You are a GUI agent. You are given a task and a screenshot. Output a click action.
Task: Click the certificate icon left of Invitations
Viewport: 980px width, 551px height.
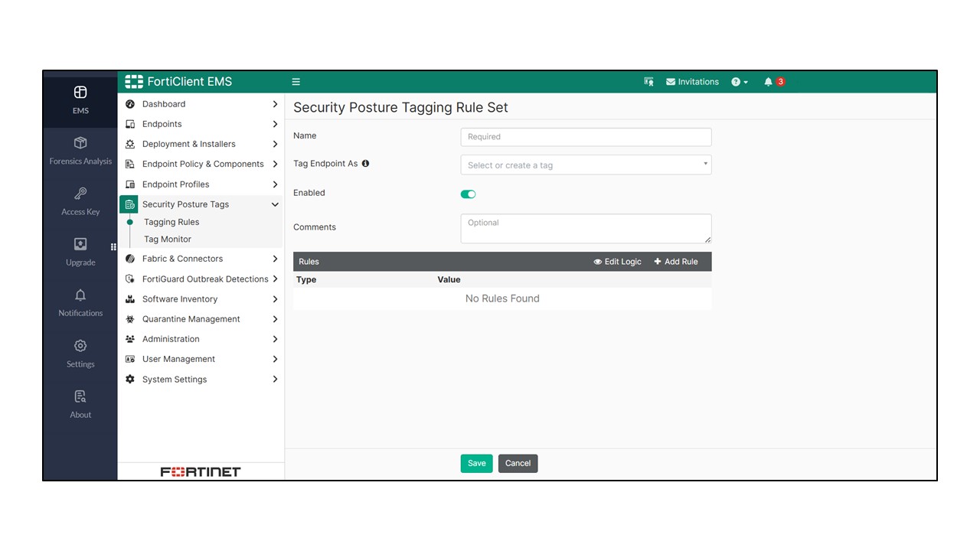tap(648, 82)
